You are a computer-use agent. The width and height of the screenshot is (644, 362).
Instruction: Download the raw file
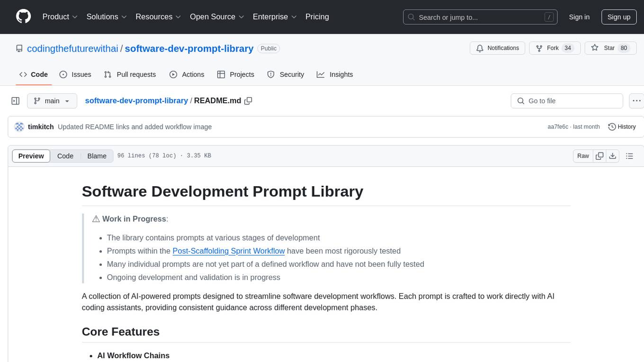point(612,156)
